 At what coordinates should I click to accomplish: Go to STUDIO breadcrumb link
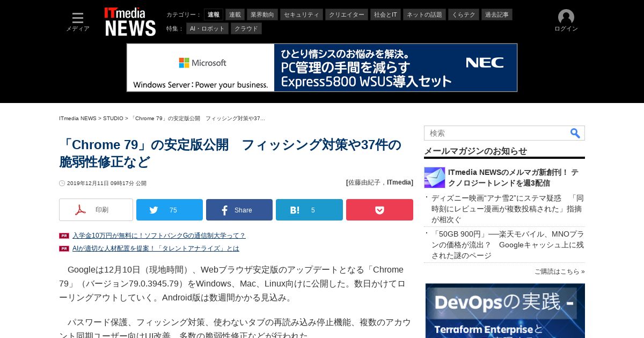tap(113, 118)
